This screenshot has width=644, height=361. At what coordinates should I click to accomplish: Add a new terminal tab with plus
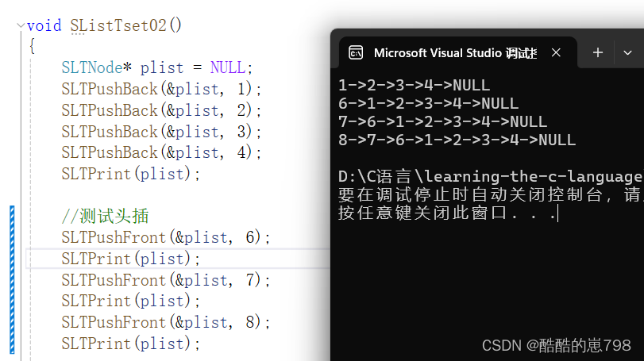point(598,52)
